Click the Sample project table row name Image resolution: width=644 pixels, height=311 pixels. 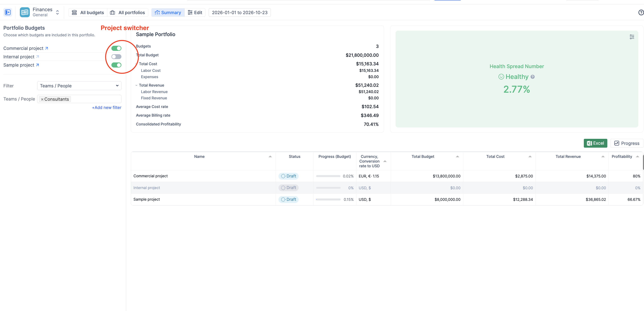click(146, 199)
